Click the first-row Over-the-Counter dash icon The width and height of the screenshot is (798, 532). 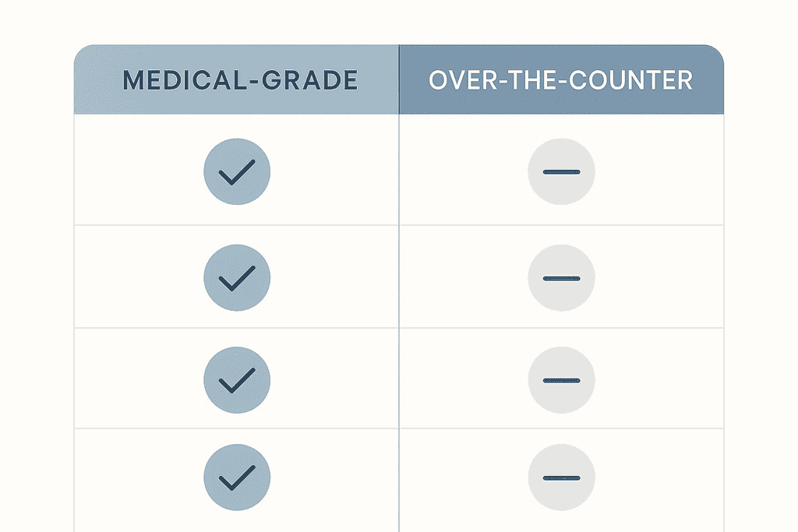(561, 172)
